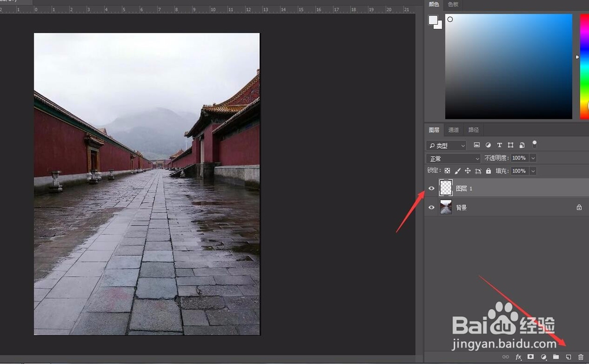The image size is (589, 364).
Task: Lock layer position with move icon
Action: [x=468, y=171]
